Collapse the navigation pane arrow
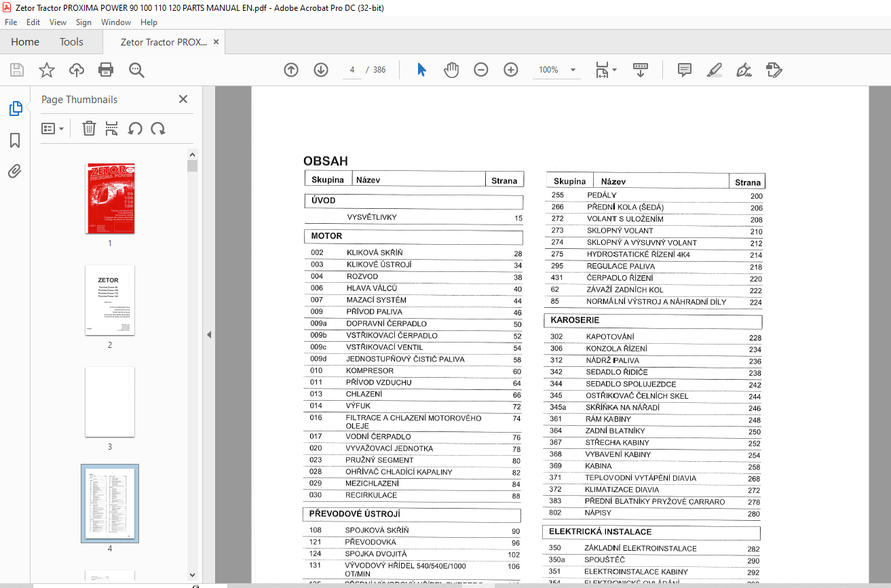Image resolution: width=891 pixels, height=588 pixels. tap(208, 335)
